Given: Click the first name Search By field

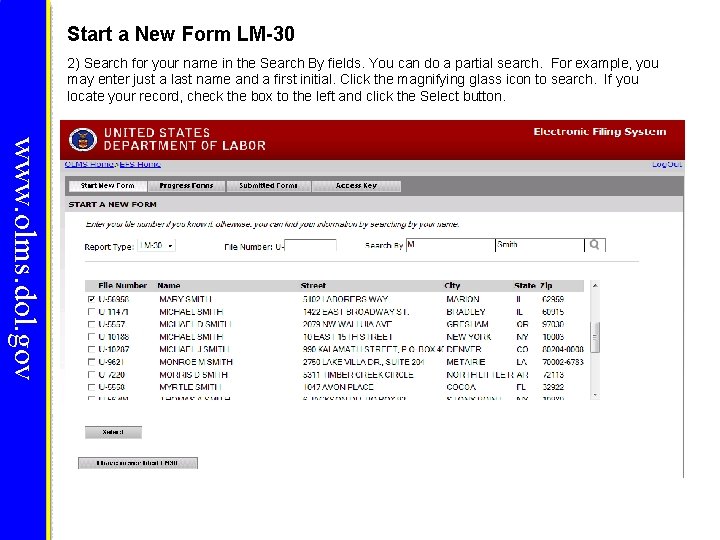Looking at the screenshot, I should tap(450, 245).
